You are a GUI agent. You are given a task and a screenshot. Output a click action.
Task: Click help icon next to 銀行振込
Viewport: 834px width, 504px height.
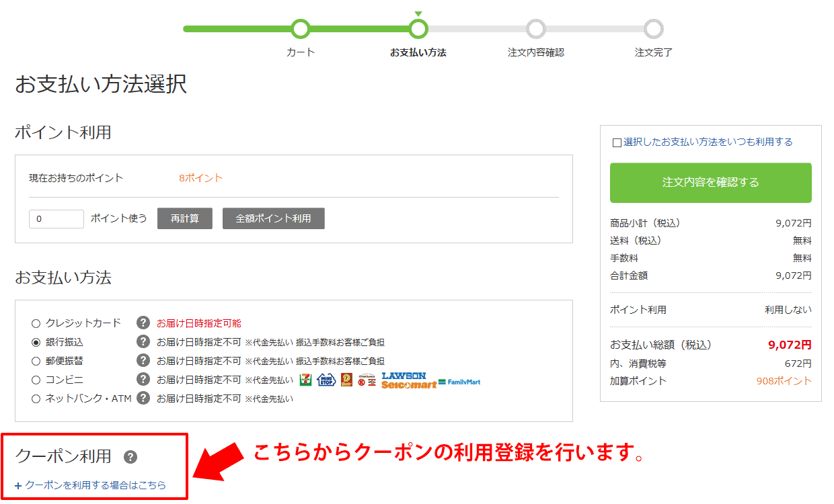[143, 342]
